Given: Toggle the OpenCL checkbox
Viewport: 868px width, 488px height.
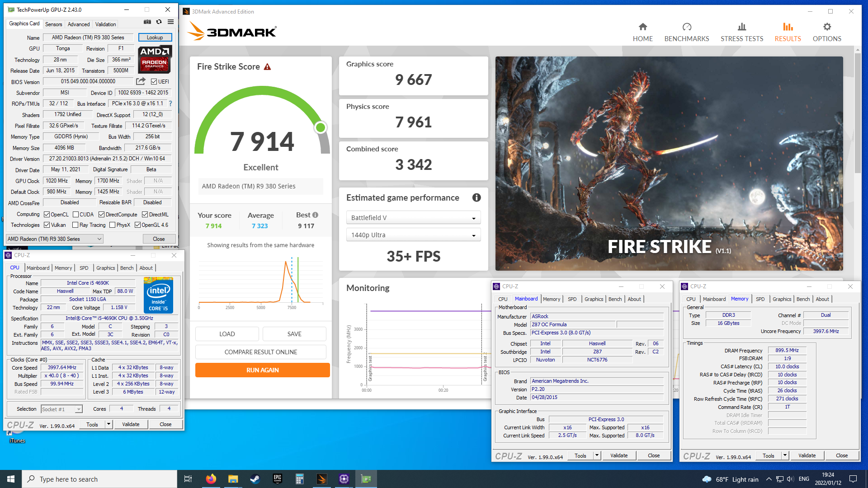Looking at the screenshot, I should tap(47, 215).
